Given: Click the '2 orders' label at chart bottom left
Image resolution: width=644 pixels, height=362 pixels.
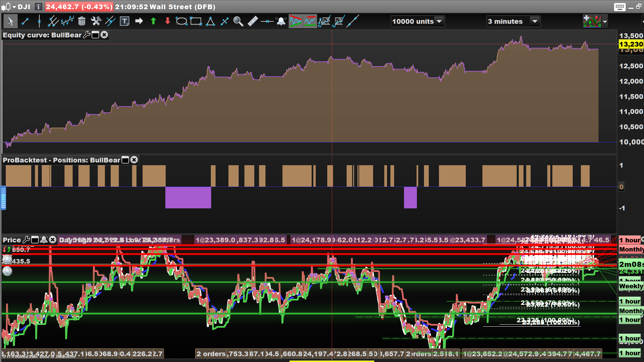Looking at the screenshot, I should (x=211, y=354).
